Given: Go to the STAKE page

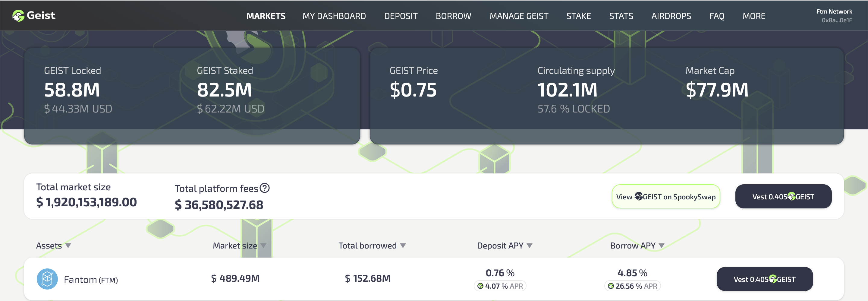Looking at the screenshot, I should click(x=579, y=16).
